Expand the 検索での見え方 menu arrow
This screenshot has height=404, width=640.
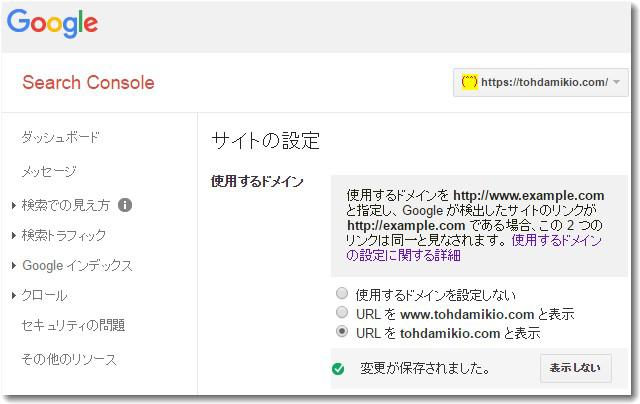(x=13, y=205)
